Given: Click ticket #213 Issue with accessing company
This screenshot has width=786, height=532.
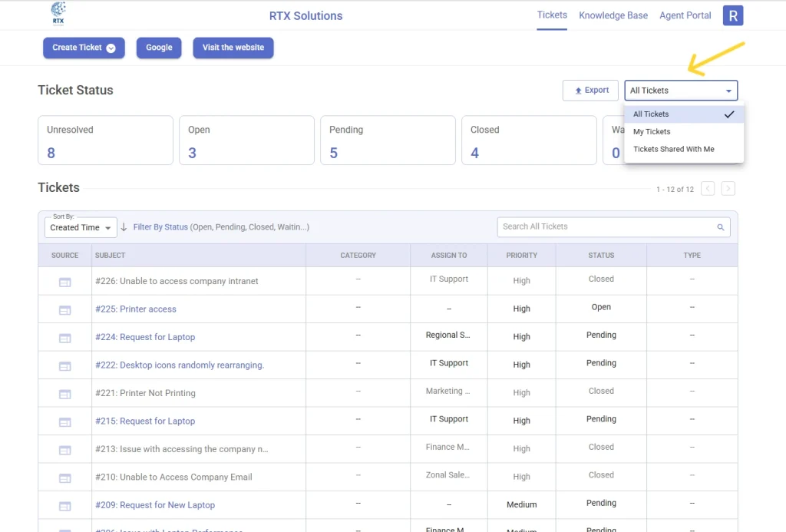Looking at the screenshot, I should [x=181, y=449].
